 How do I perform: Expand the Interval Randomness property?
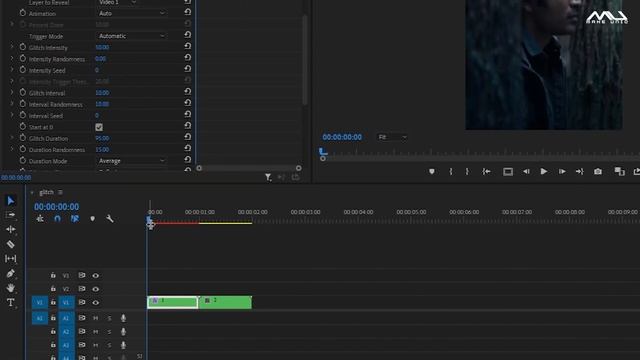click(x=12, y=104)
